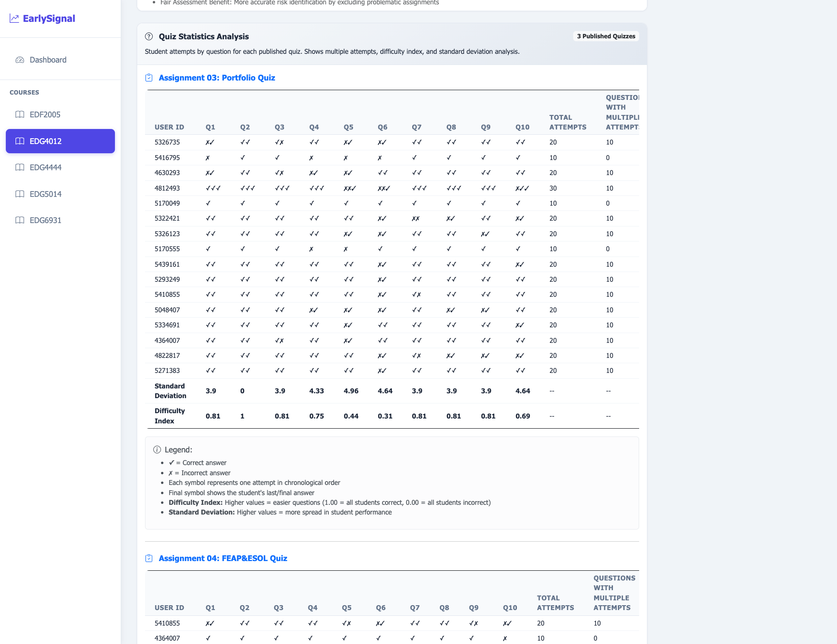Click the 3 Published Quizzes badge
This screenshot has width=837, height=644.
click(606, 36)
